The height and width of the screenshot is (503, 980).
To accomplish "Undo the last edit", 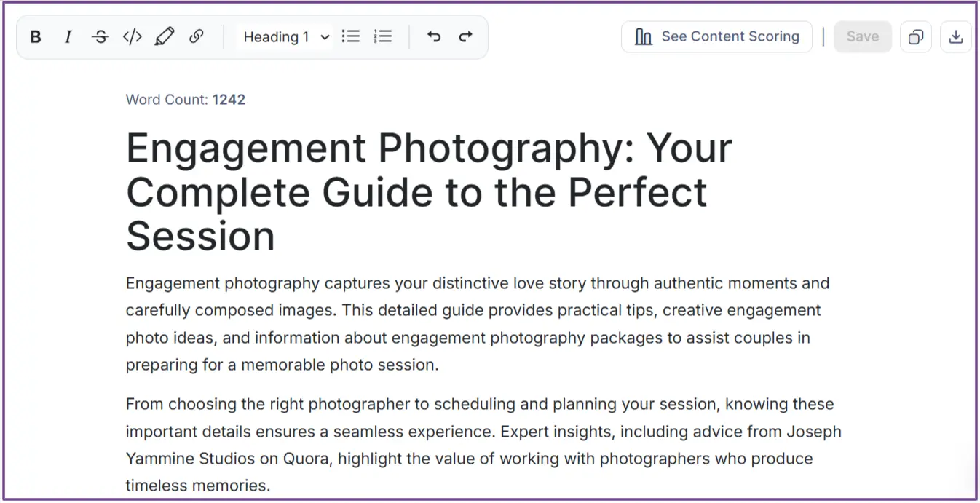I will point(433,36).
